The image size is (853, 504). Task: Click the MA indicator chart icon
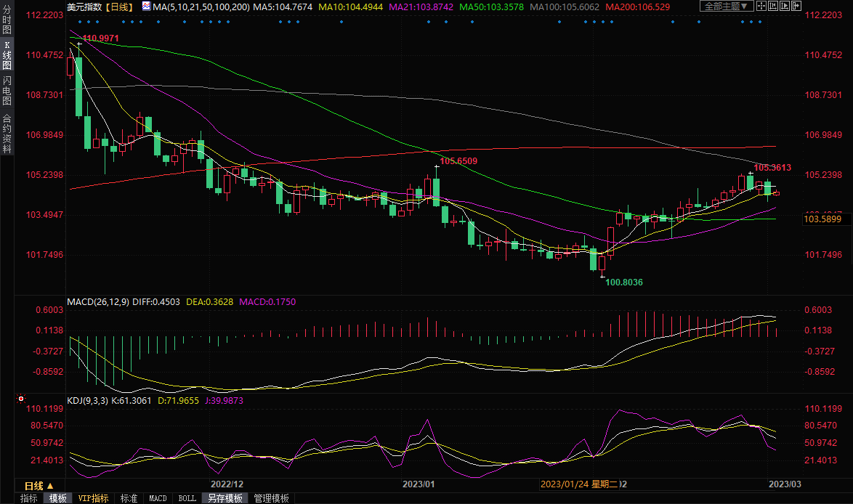[146, 7]
